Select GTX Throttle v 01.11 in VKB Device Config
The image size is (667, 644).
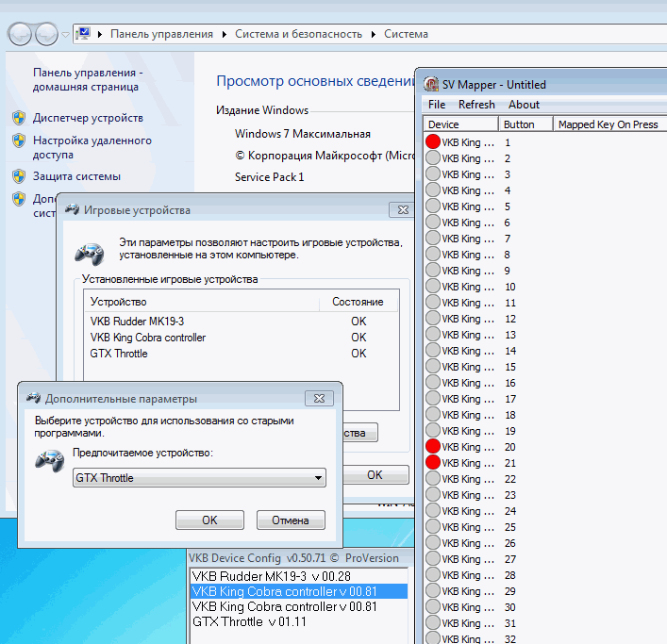299,622
